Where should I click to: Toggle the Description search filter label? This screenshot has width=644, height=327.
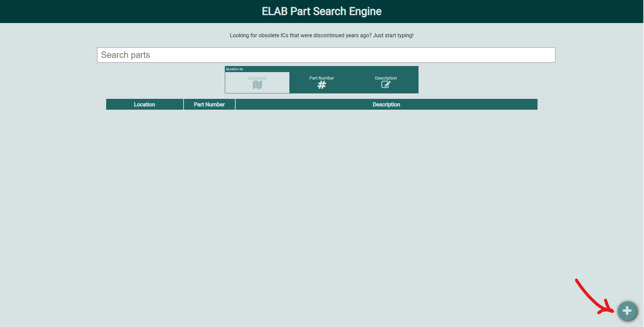pyautogui.click(x=386, y=78)
